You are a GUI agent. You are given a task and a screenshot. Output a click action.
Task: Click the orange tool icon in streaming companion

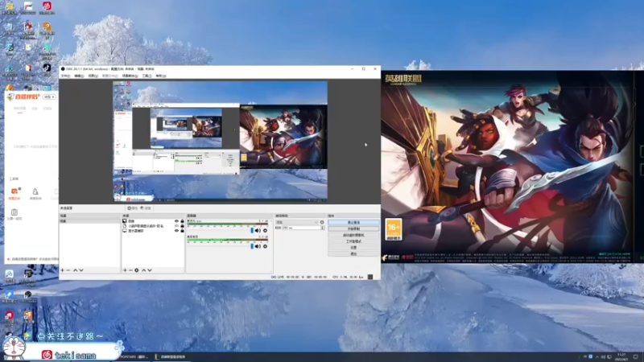(14, 193)
